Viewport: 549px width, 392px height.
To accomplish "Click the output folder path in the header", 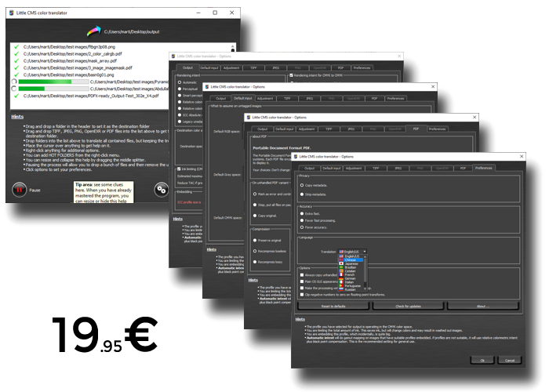I will [x=132, y=32].
